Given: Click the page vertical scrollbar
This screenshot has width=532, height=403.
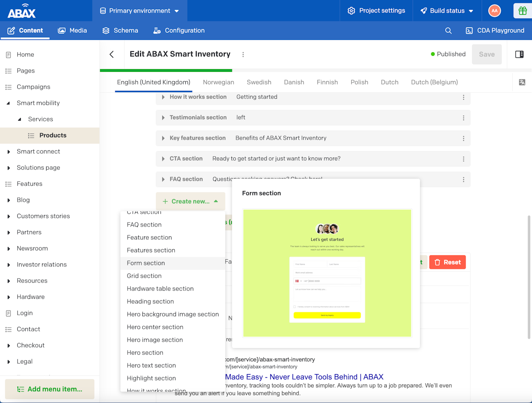Looking at the screenshot, I should coord(529,278).
